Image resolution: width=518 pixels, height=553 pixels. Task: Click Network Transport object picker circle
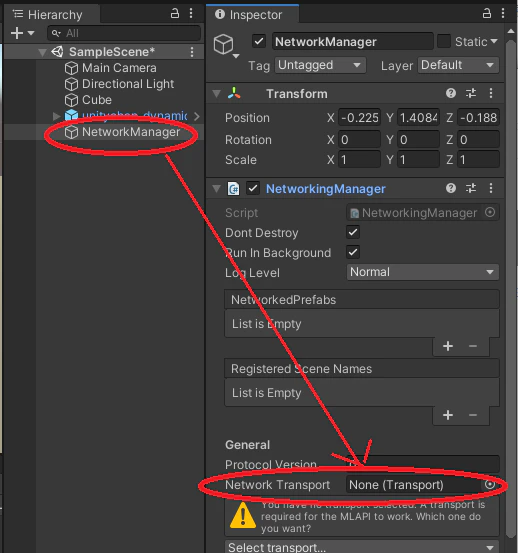(489, 485)
